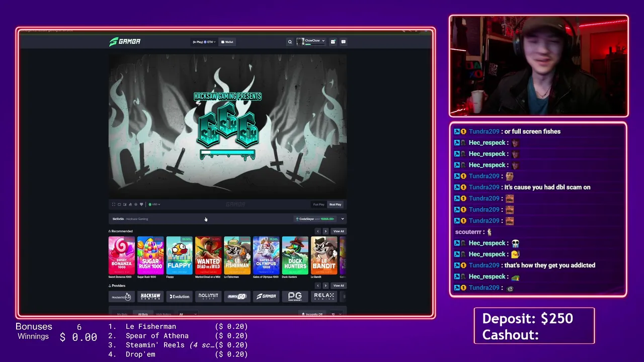The image size is (644, 362).
Task: Switch the game to theater mode
Action: pos(119,205)
